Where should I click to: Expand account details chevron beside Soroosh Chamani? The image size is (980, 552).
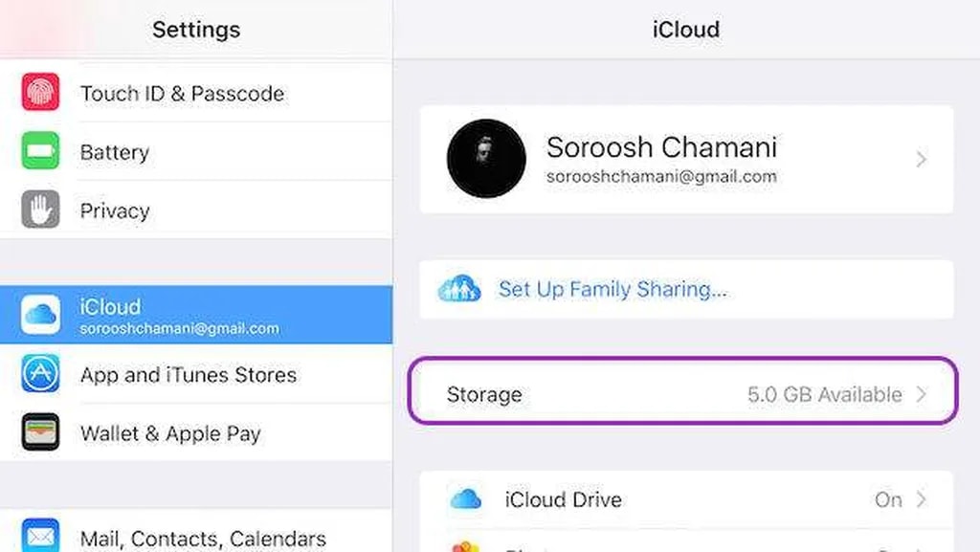click(x=922, y=160)
